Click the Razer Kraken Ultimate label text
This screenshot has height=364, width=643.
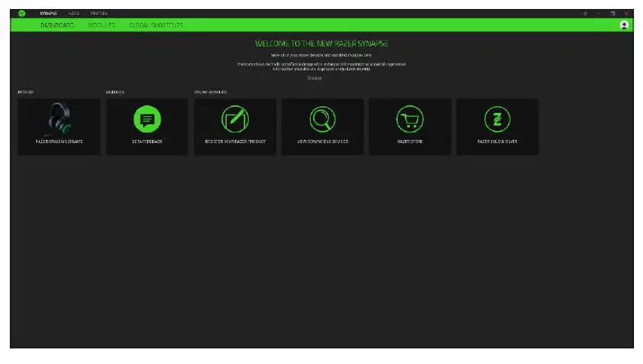pos(59,142)
